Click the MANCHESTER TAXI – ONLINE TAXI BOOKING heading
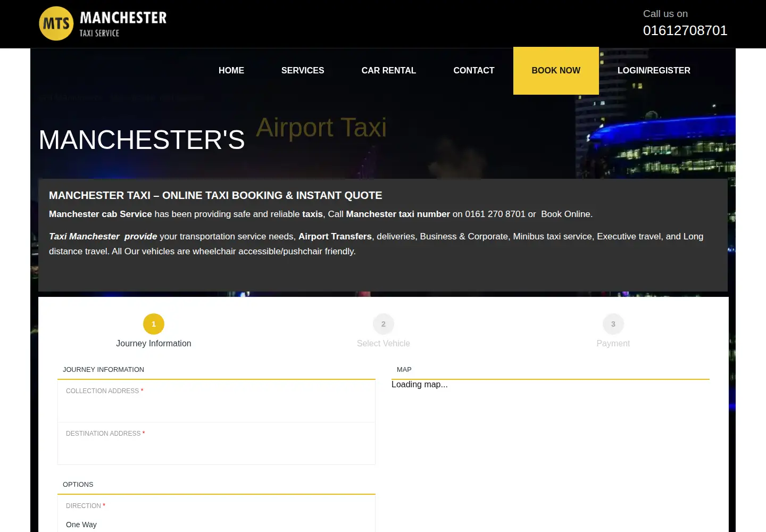766x532 pixels. pyautogui.click(x=215, y=195)
